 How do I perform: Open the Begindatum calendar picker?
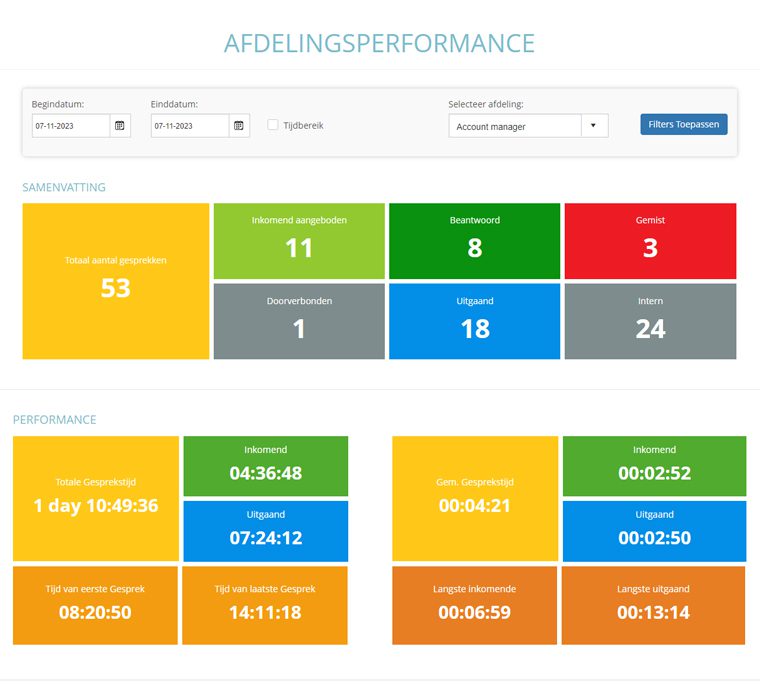pyautogui.click(x=120, y=126)
